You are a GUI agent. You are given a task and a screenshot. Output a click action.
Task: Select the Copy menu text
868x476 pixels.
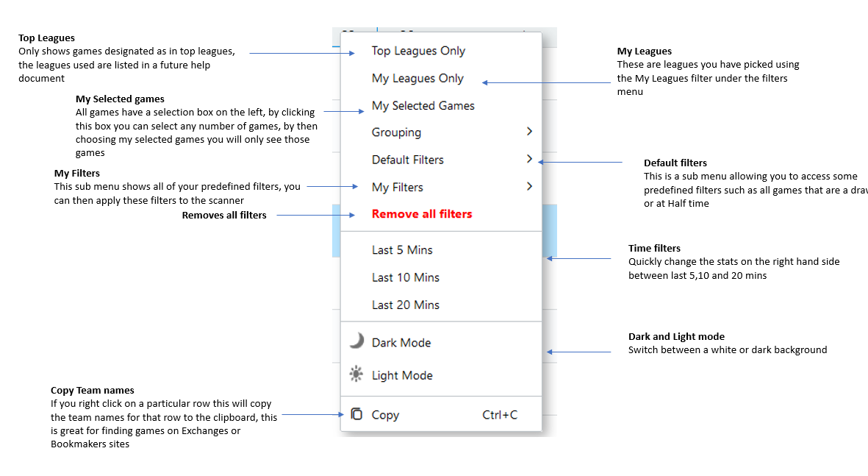pos(385,415)
